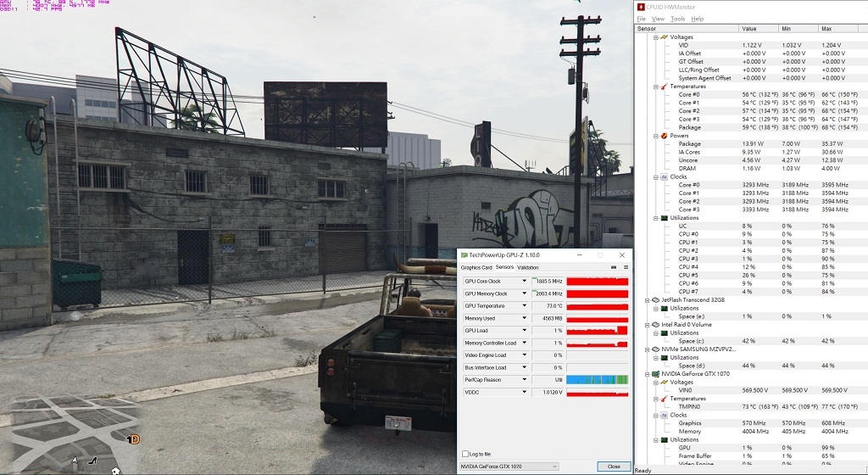This screenshot has width=868, height=475.
Task: Collapse the Intel Raid 0 Volume node
Action: [x=647, y=324]
